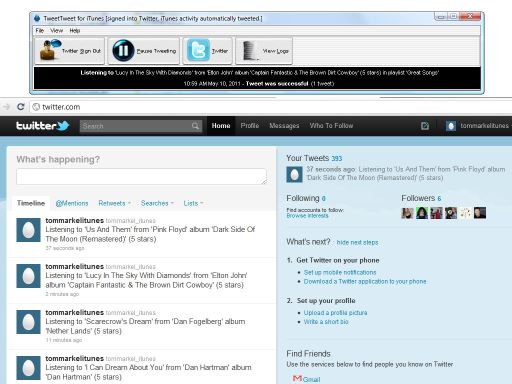Select the Timeline tab

coord(31,203)
